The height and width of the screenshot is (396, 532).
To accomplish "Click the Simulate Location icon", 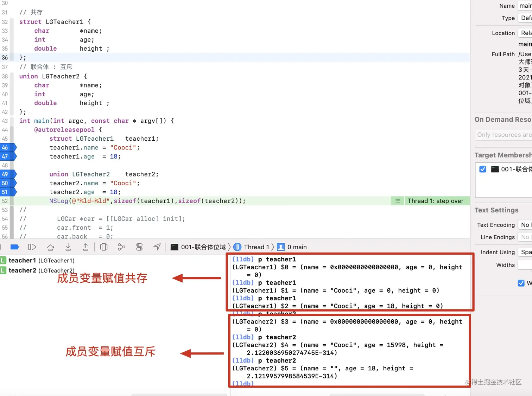I will click(x=157, y=247).
